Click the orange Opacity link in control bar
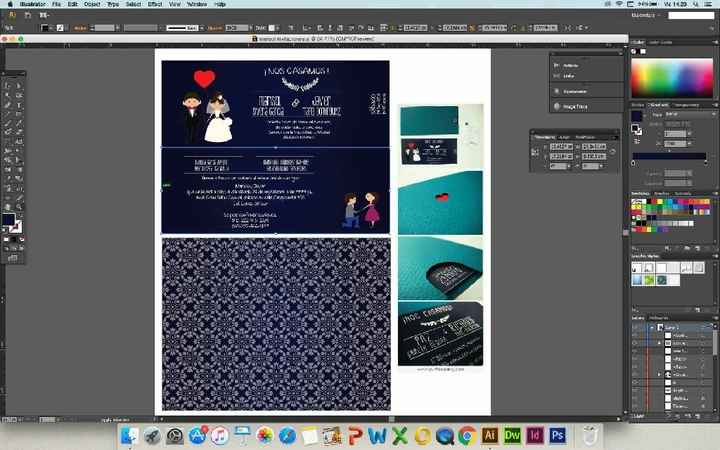720x450 pixels. point(215,28)
